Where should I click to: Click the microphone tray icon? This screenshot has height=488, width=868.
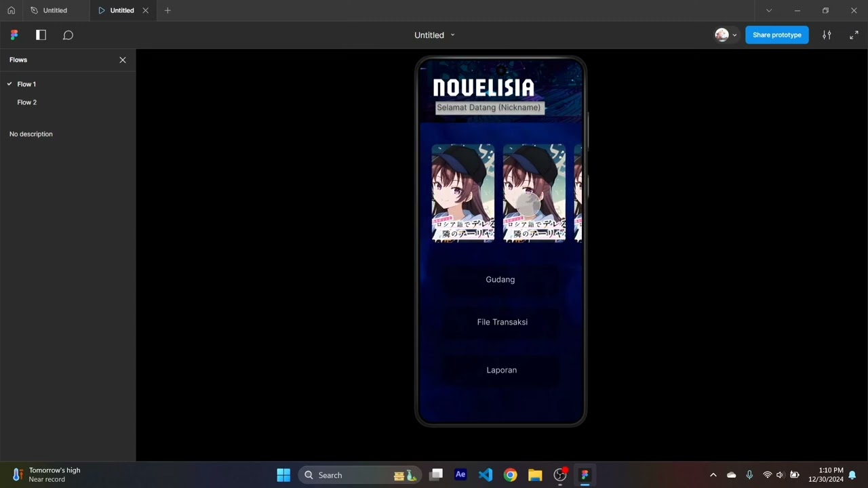(x=749, y=475)
